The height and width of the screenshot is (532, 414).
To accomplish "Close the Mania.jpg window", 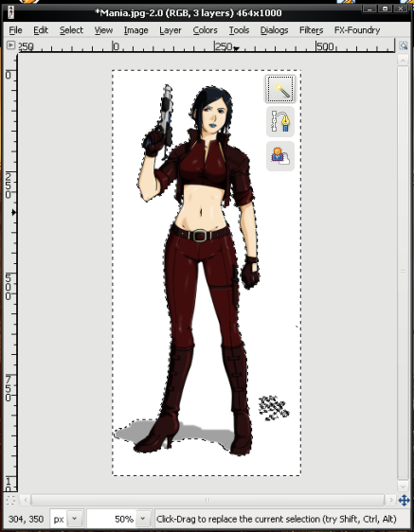I will tap(401, 9).
